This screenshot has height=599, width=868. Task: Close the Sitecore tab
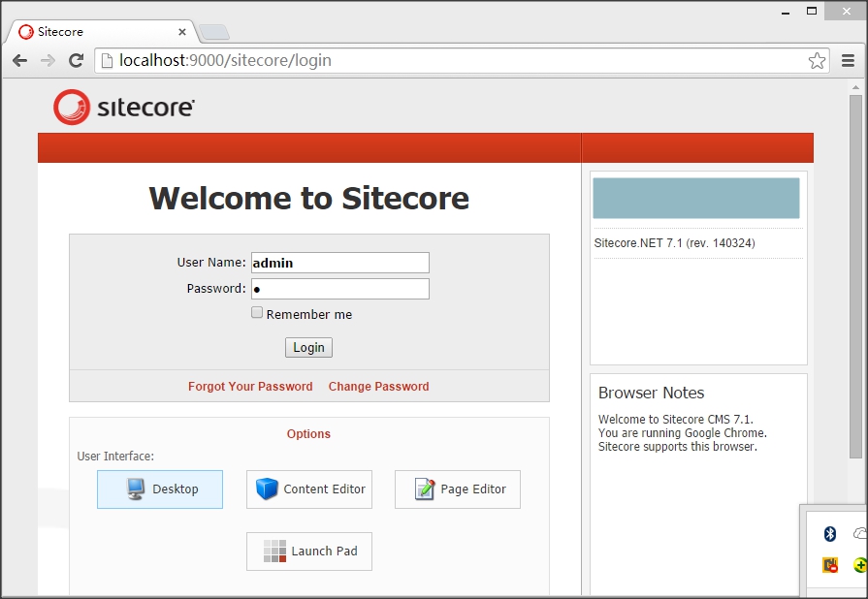click(182, 32)
